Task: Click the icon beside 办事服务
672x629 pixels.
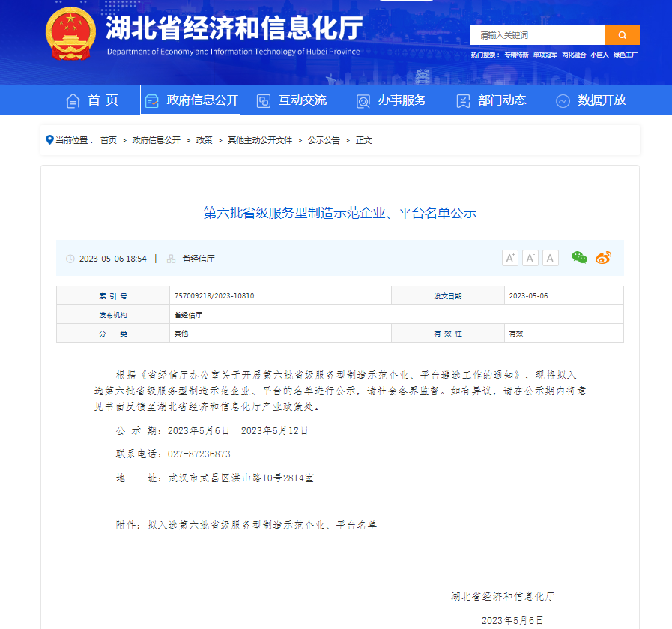Action: point(363,101)
